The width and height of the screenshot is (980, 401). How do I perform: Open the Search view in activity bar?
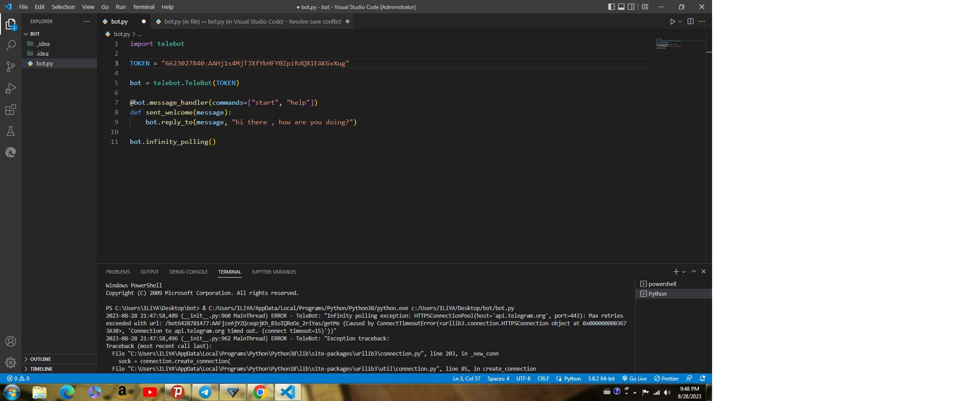click(11, 45)
